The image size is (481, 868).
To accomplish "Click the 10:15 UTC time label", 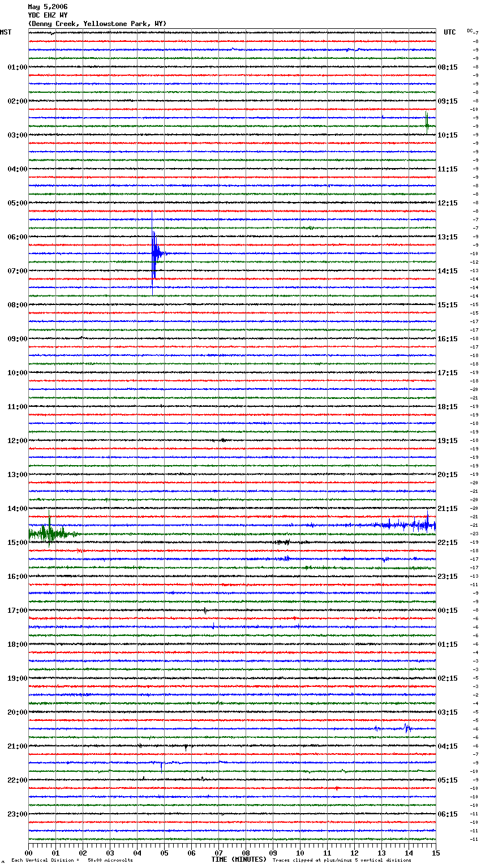I will coord(448,135).
